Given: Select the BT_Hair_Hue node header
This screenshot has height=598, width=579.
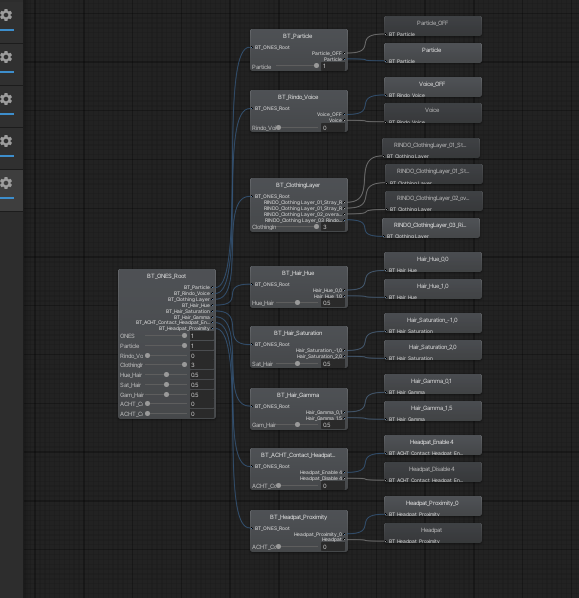Looking at the screenshot, I should (x=298, y=273).
